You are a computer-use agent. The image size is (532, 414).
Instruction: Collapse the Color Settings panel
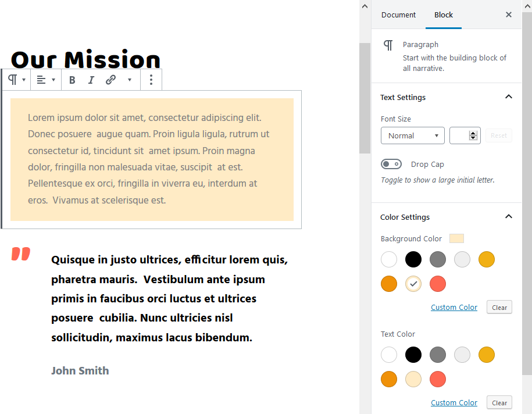click(508, 217)
